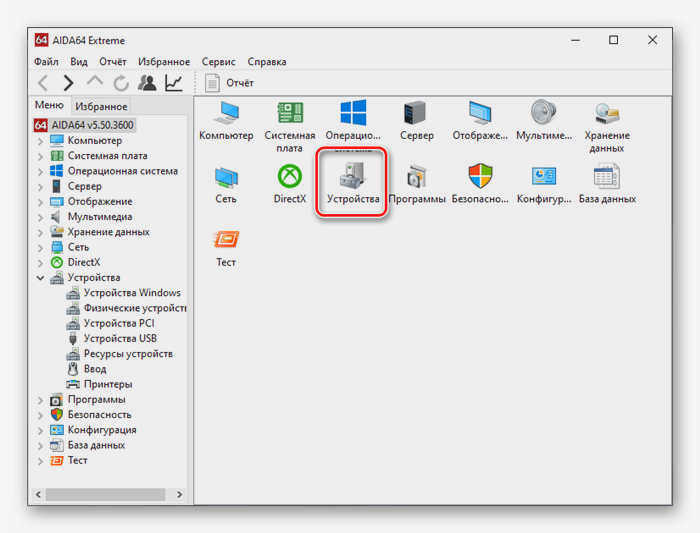
Task: Click the up-level arrow in toolbar
Action: click(x=95, y=82)
